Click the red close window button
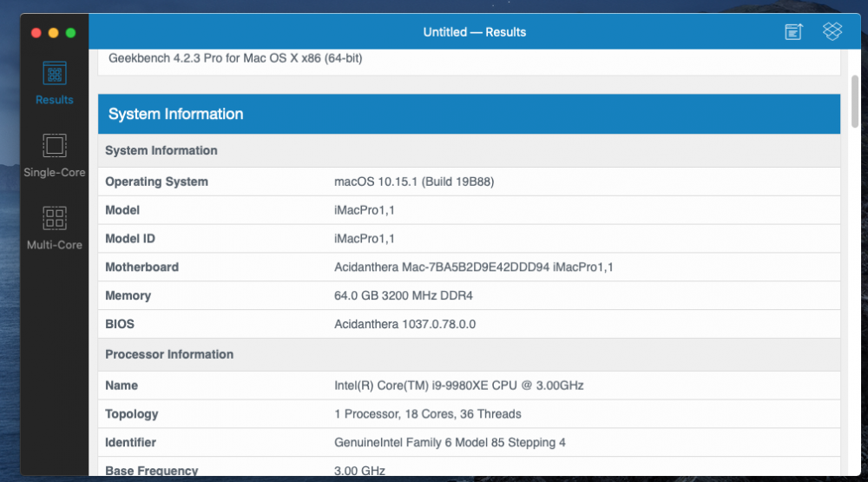 (36, 33)
